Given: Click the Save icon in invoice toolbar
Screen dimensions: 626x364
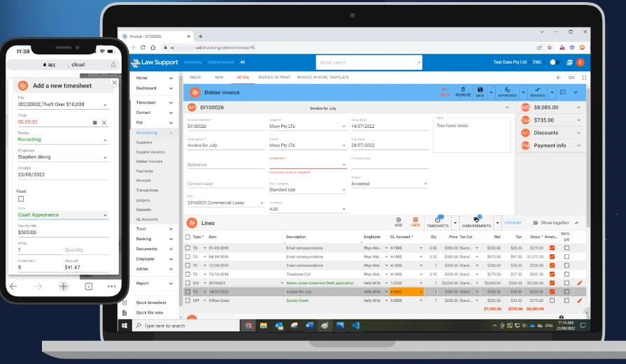Looking at the screenshot, I should [x=480, y=91].
